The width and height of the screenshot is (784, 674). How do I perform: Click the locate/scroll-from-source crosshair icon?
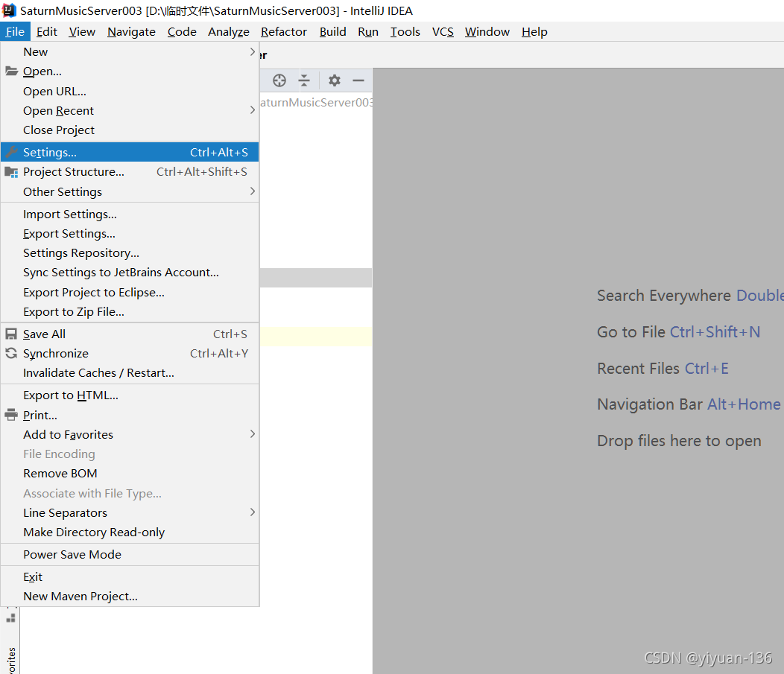point(279,80)
